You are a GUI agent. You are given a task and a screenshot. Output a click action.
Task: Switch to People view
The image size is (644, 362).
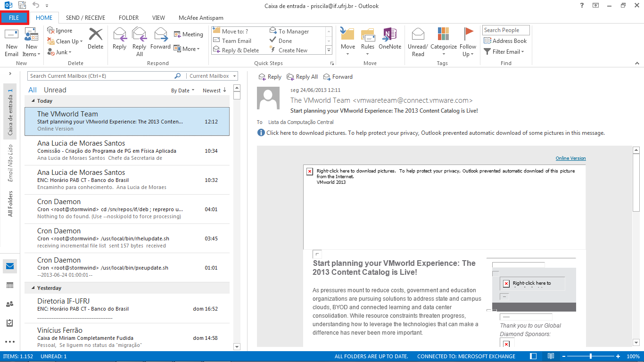coord(10,304)
